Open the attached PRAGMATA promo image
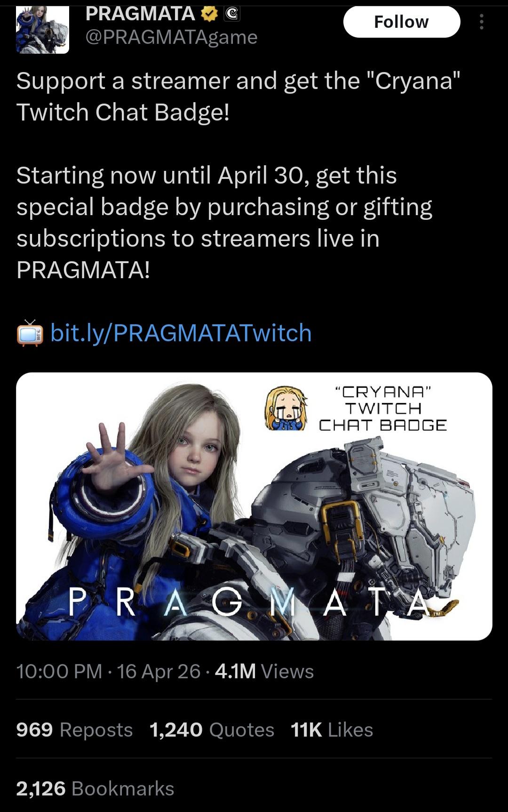Viewport: 508px width, 812px height. click(254, 506)
